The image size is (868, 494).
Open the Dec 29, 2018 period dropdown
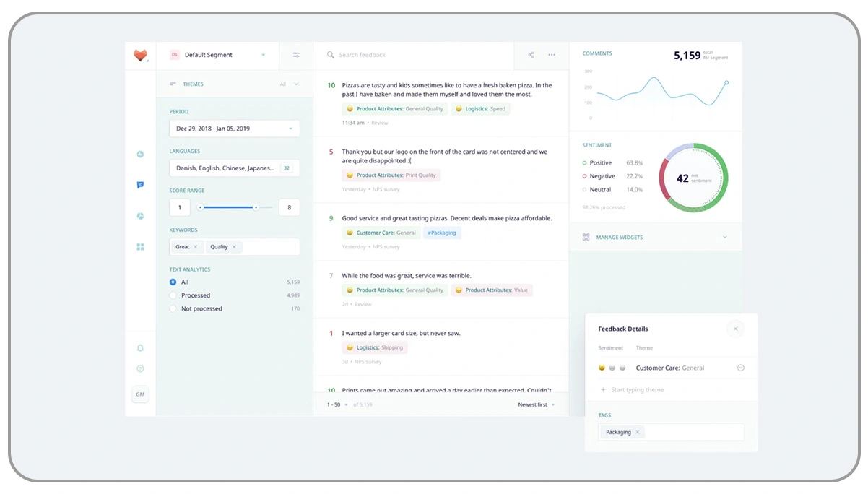pos(235,128)
